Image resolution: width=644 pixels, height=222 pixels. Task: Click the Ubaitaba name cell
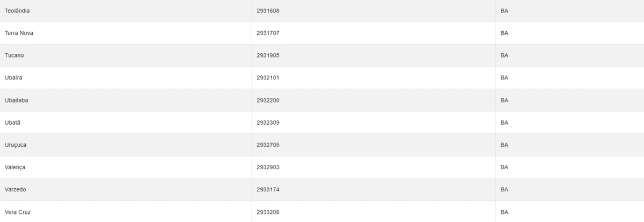click(x=17, y=101)
